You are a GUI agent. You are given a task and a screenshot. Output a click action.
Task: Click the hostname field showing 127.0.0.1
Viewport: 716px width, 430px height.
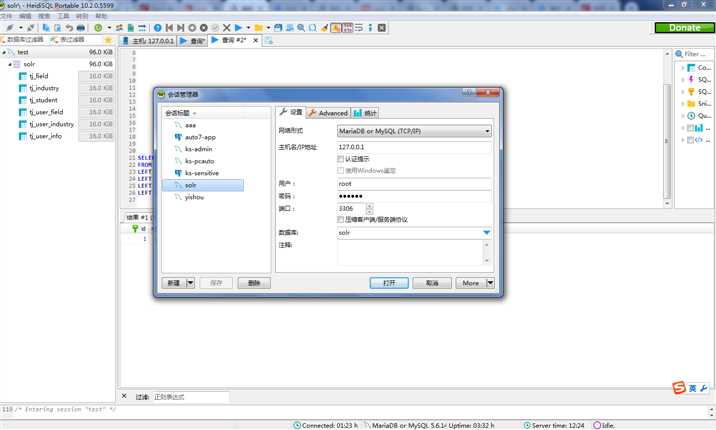414,147
